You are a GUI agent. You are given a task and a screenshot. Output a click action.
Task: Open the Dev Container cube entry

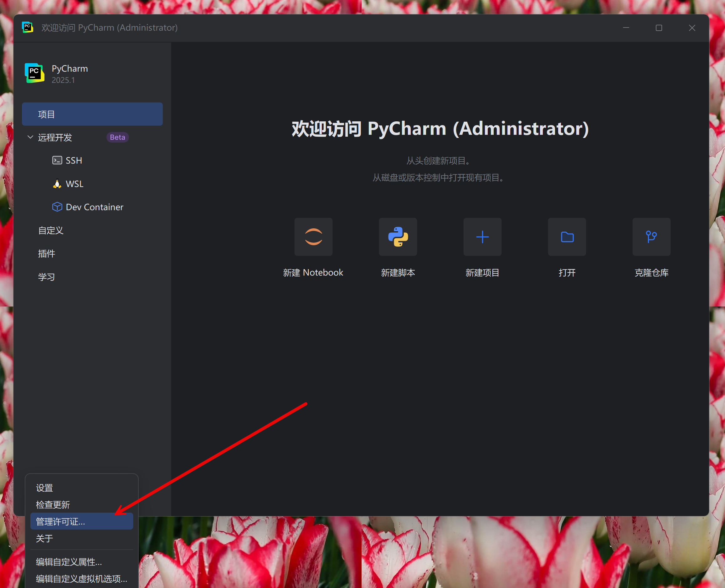tap(94, 207)
